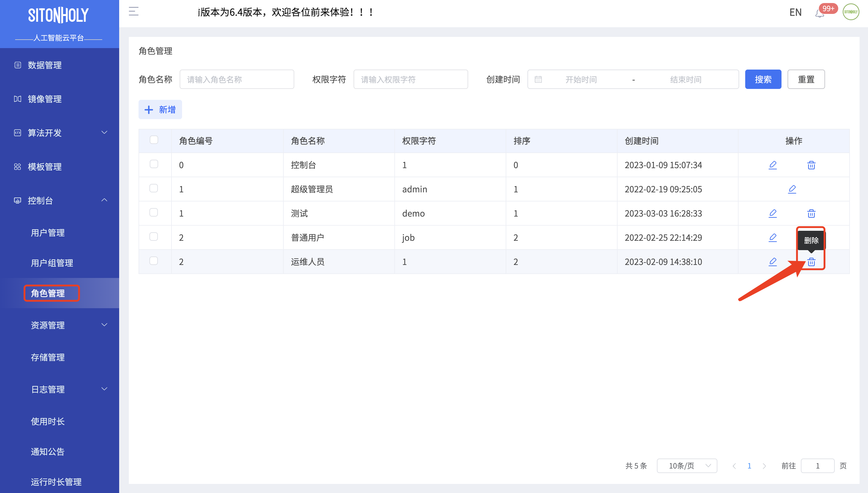Screen dimensions: 868x493
Task: Check the 超级管理员 row checkbox
Action: pyautogui.click(x=154, y=188)
